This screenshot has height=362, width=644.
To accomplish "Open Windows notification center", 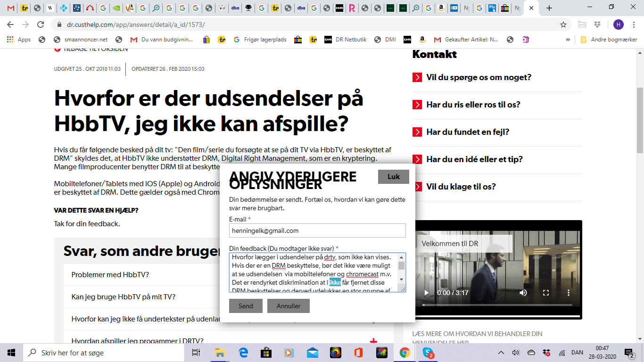I will [x=628, y=353].
